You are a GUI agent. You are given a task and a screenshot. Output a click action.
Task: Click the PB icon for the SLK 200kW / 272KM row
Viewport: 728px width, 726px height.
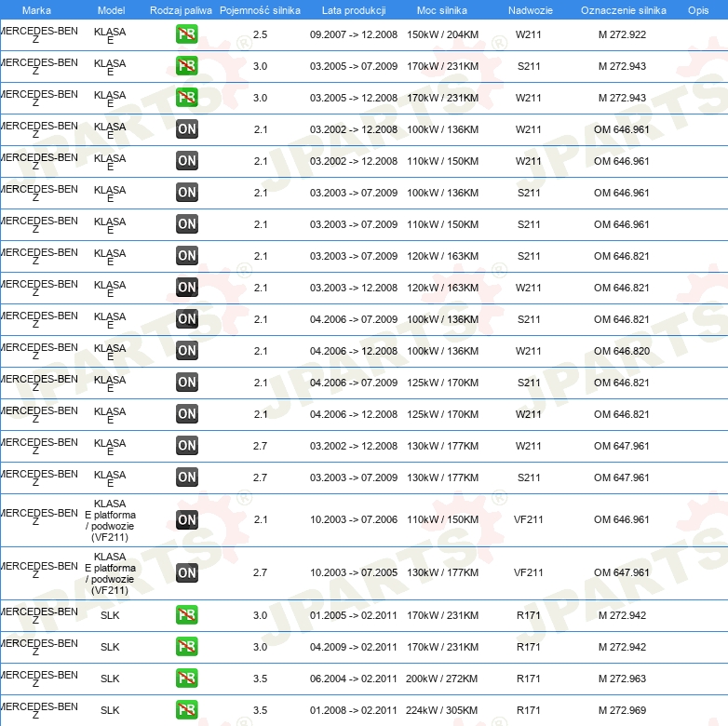click(x=186, y=679)
